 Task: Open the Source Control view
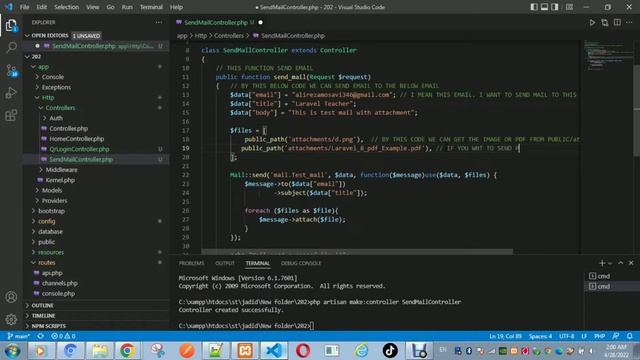tap(11, 71)
